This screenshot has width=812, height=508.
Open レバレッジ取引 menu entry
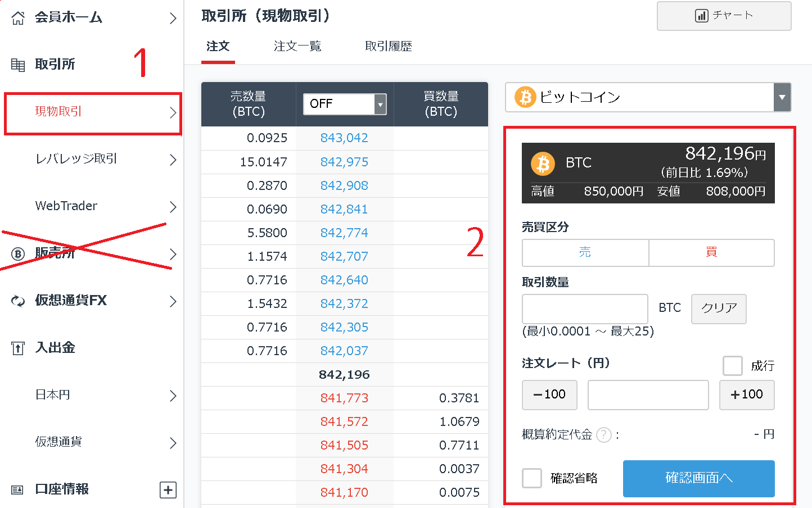pos(93,159)
